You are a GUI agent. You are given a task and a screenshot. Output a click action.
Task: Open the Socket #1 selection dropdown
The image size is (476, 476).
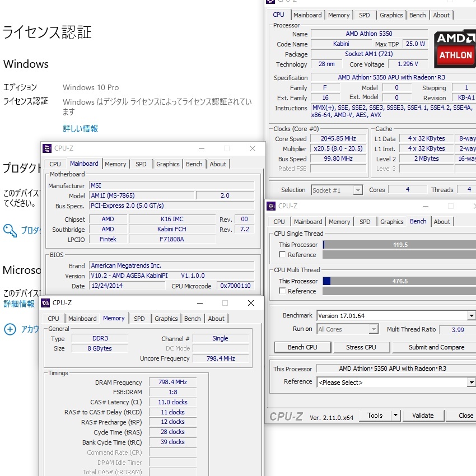coord(358,190)
